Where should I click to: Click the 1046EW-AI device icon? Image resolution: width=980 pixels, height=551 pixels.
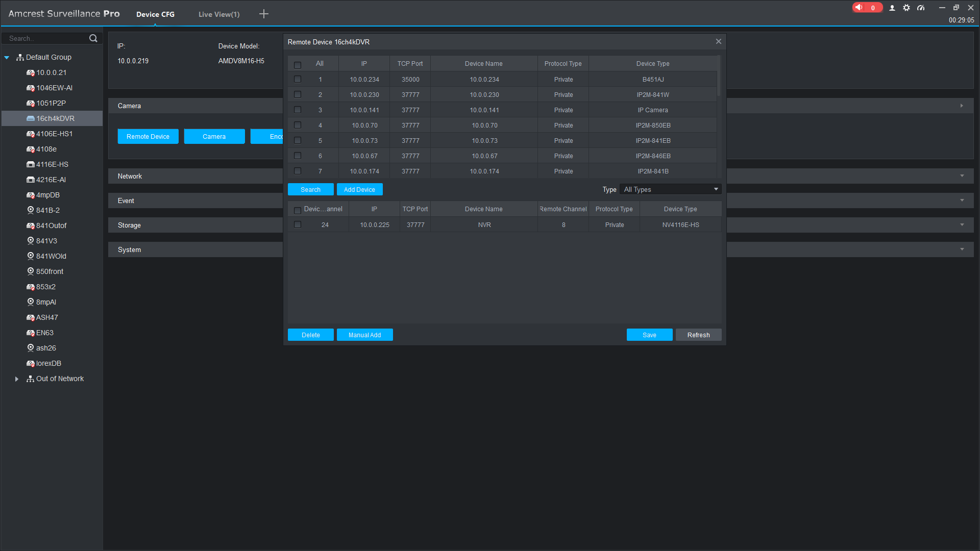coord(31,88)
